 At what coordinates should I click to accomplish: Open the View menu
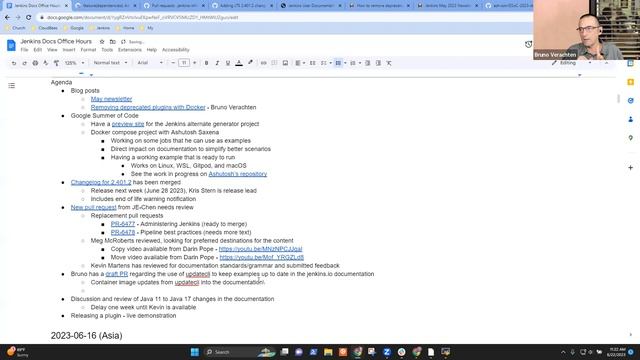point(52,50)
